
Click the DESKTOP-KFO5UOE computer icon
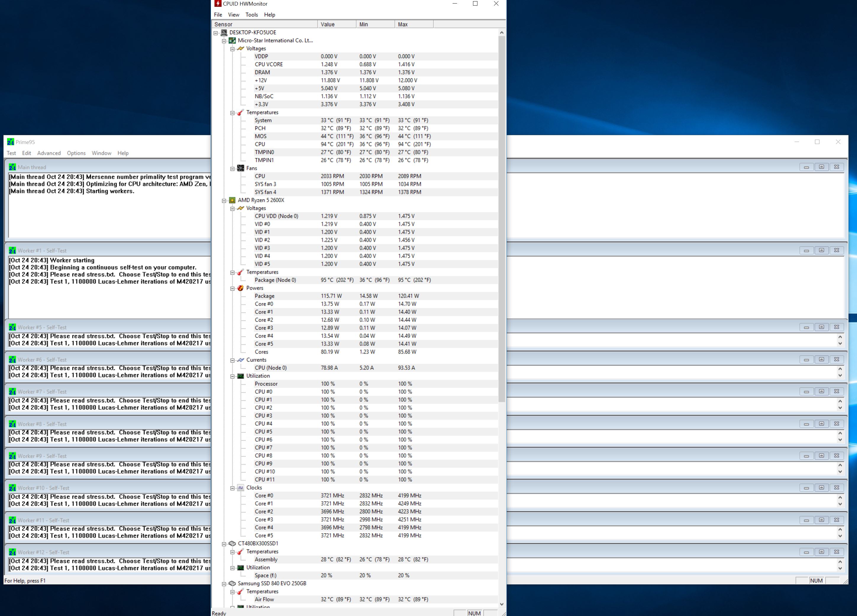[224, 33]
